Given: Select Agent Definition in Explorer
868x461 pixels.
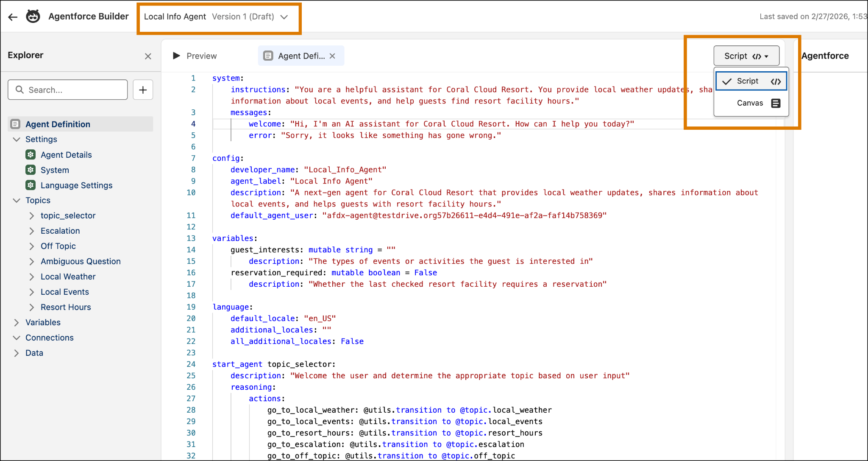Looking at the screenshot, I should click(x=81, y=124).
